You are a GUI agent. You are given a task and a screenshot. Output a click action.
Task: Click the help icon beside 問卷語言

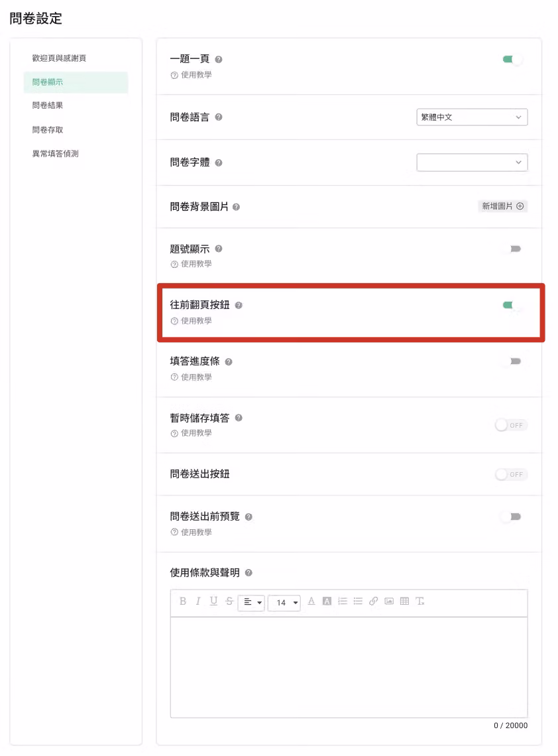point(219,117)
